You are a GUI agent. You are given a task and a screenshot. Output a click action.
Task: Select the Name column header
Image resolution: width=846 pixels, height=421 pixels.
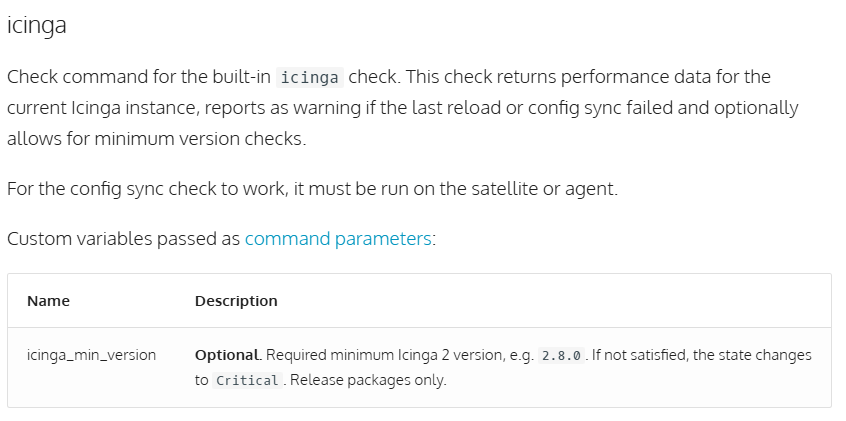click(x=49, y=301)
